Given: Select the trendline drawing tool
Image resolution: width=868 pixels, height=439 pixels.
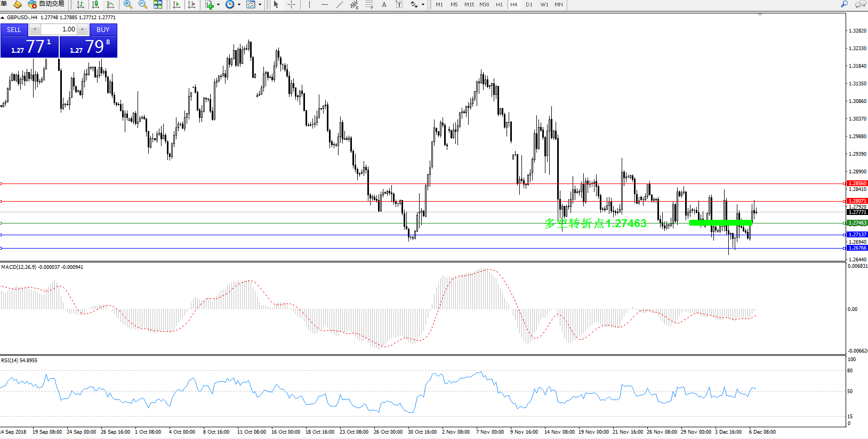Looking at the screenshot, I should (x=340, y=4).
